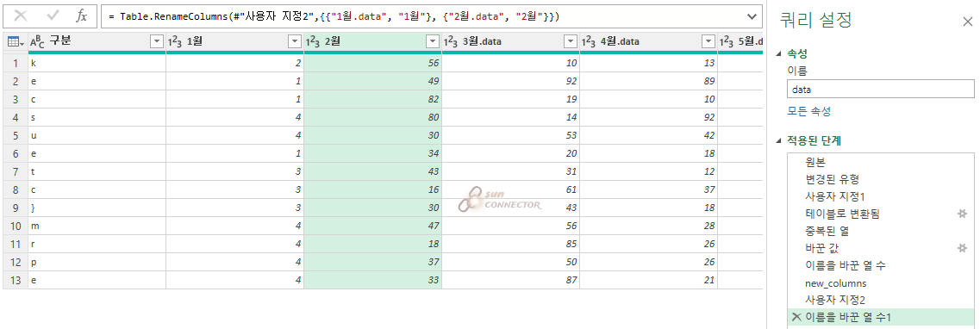Select the 1월 column header
The width and height of the screenshot is (980, 329).
(235, 42)
